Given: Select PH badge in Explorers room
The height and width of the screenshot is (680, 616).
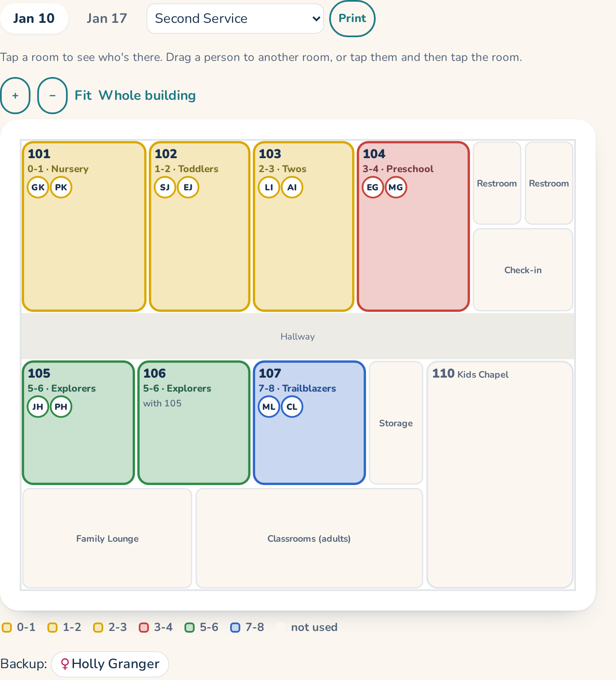Looking at the screenshot, I should click(x=61, y=407).
